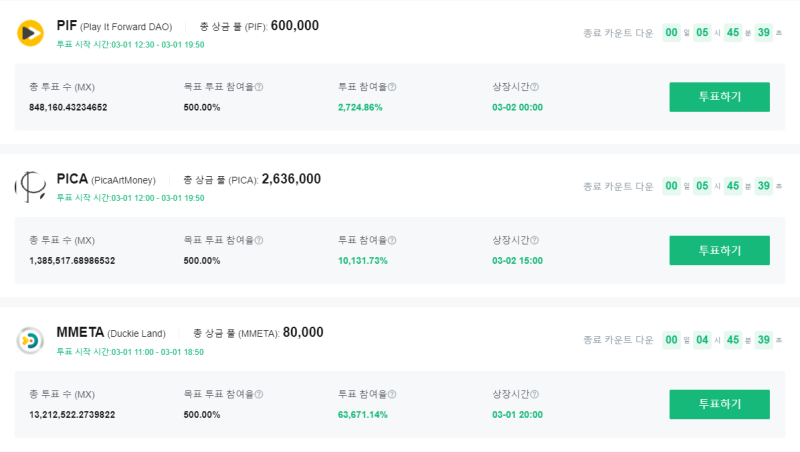Open PICA target participation rate help icon
This screenshot has width=800, height=452.
[x=259, y=240]
